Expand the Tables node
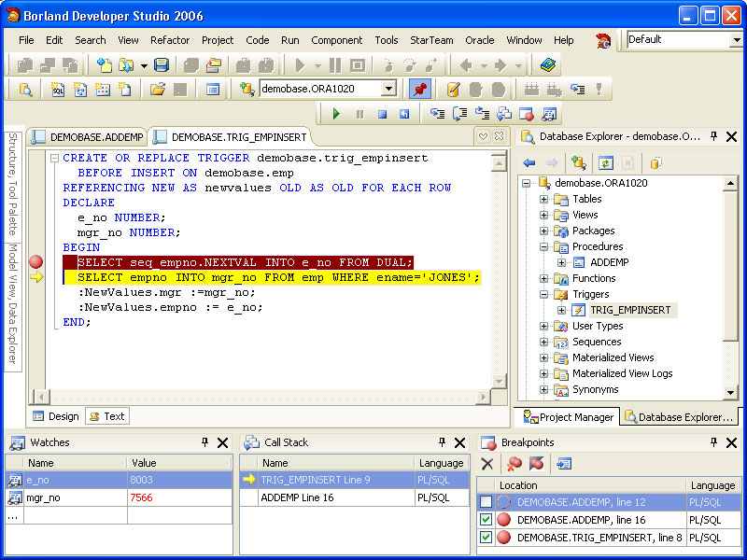The image size is (747, 560). (x=543, y=199)
